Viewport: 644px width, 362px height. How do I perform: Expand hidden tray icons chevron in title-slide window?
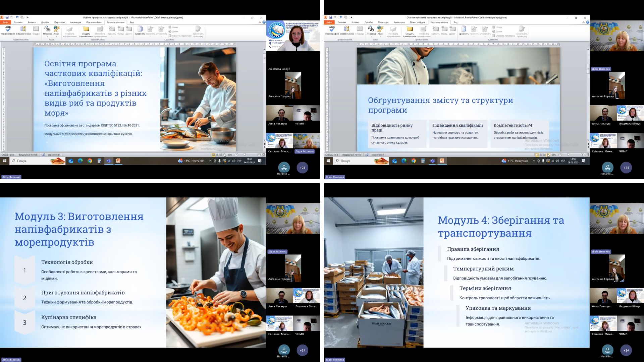[210, 161]
